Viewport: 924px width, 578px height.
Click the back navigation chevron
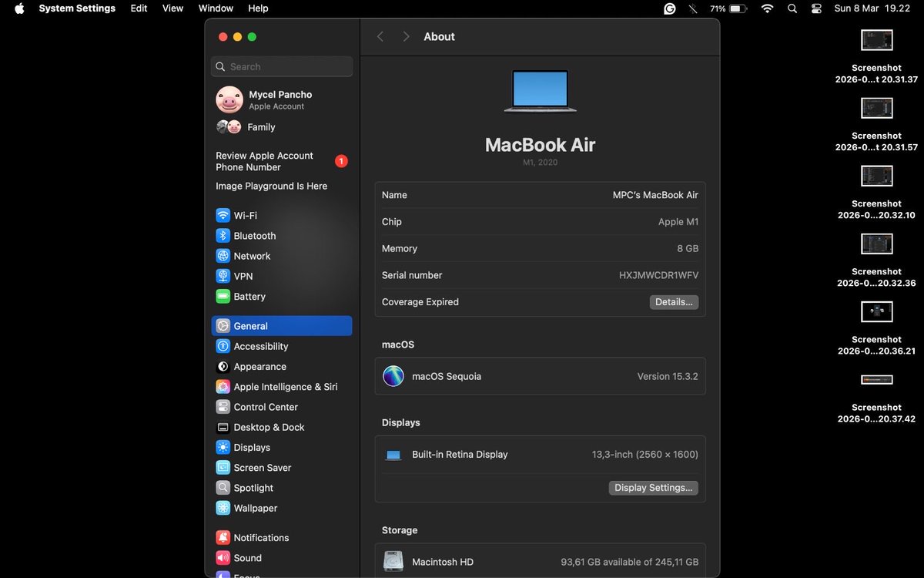point(380,36)
